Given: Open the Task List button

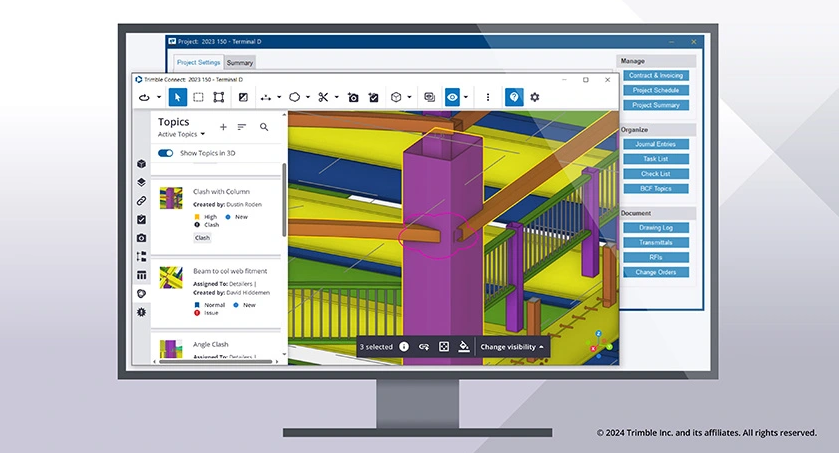Looking at the screenshot, I should coord(656,159).
